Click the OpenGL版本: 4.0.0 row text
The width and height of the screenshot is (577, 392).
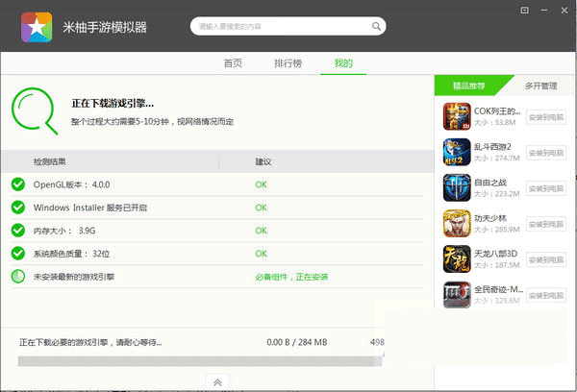click(71, 184)
